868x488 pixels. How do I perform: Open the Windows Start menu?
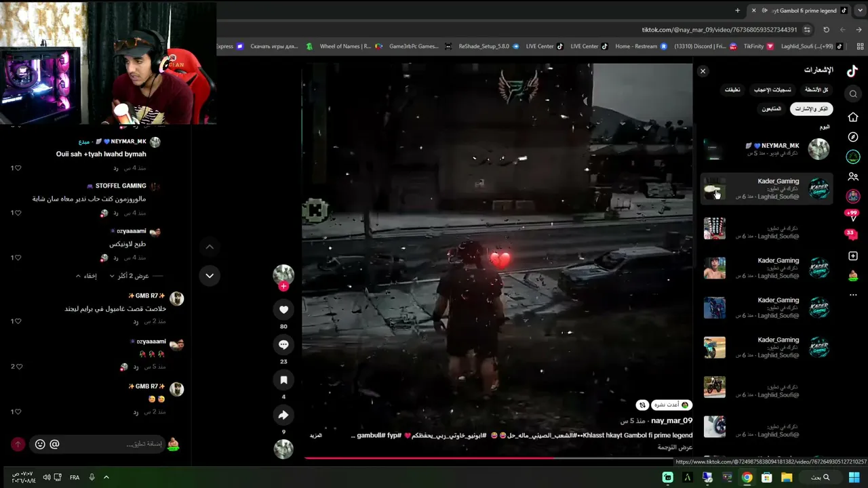pyautogui.click(x=854, y=477)
